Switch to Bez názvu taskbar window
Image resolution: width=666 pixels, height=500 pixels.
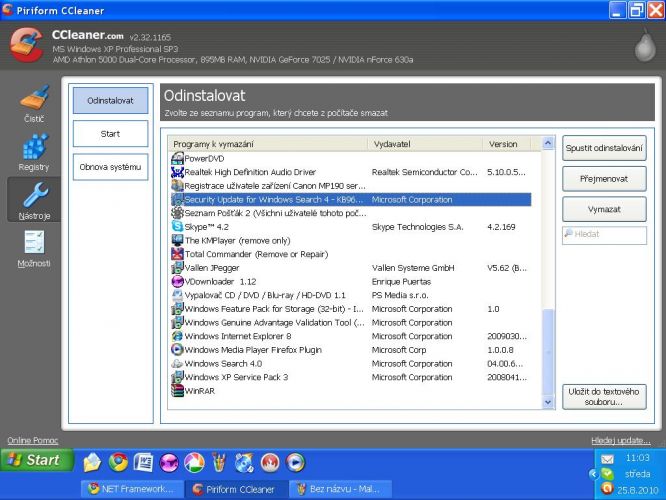click(x=340, y=489)
